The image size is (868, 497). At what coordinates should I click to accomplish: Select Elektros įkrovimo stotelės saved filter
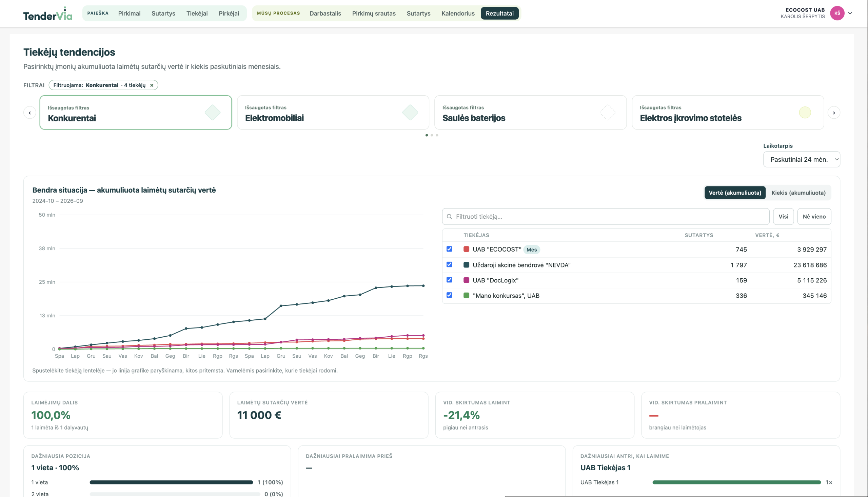pos(727,113)
